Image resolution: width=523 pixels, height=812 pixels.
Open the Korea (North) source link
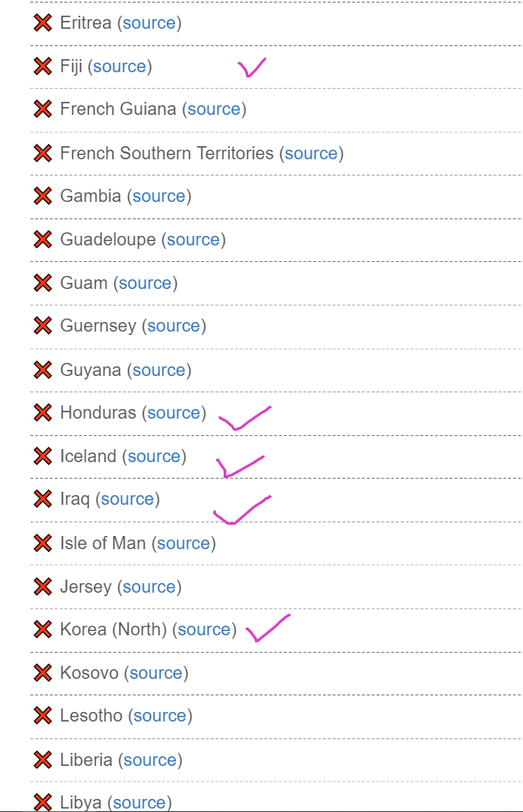(204, 629)
